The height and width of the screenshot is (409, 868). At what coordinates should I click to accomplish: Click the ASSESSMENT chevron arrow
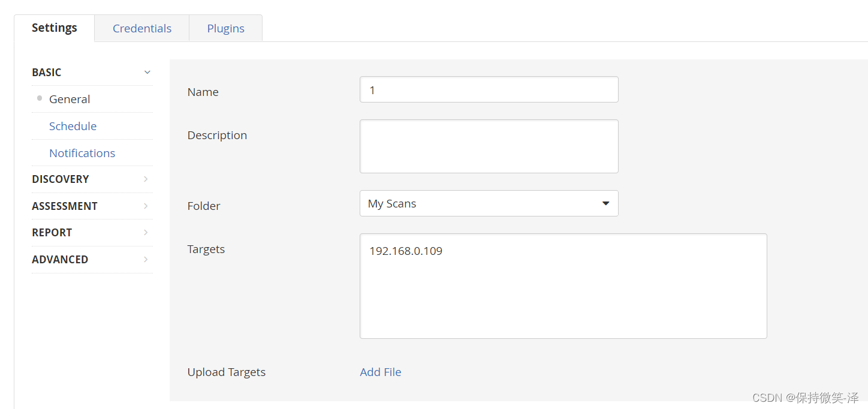pyautogui.click(x=146, y=206)
